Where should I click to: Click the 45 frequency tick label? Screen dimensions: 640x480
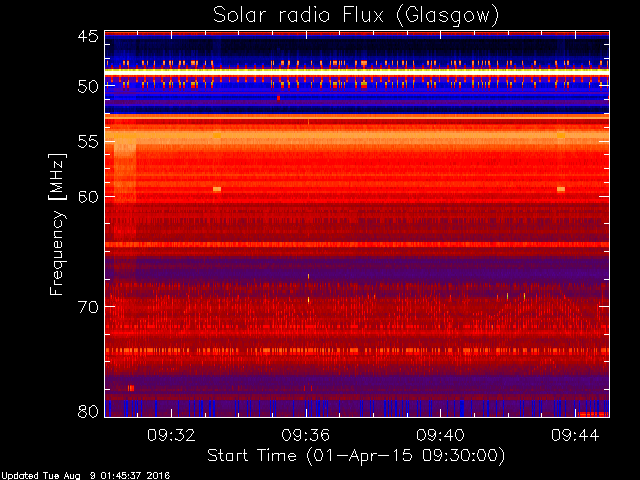pos(88,36)
